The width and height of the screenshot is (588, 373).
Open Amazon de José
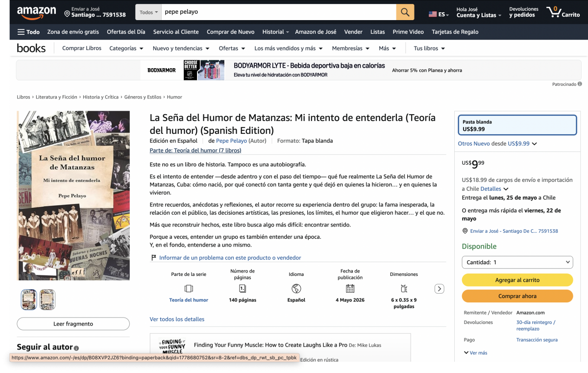pos(316,32)
